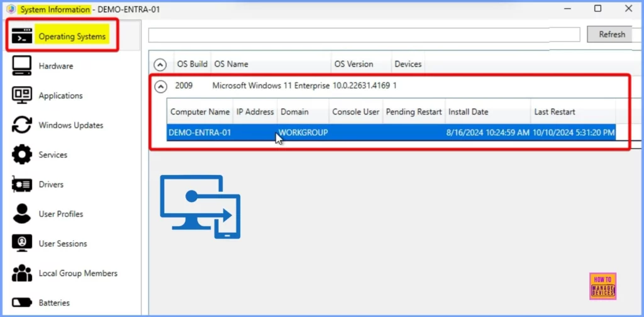This screenshot has width=644, height=317.
Task: Click the Hardware monitor icon
Action: (x=22, y=65)
